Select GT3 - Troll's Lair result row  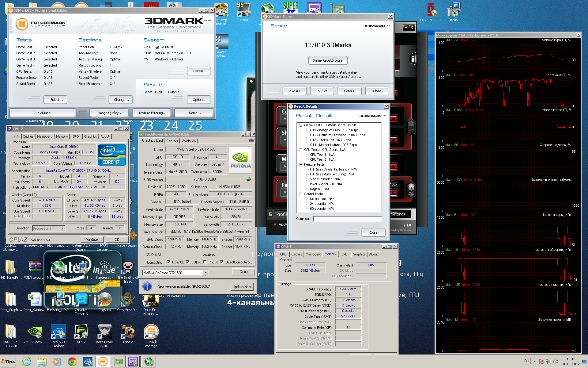click(x=330, y=140)
